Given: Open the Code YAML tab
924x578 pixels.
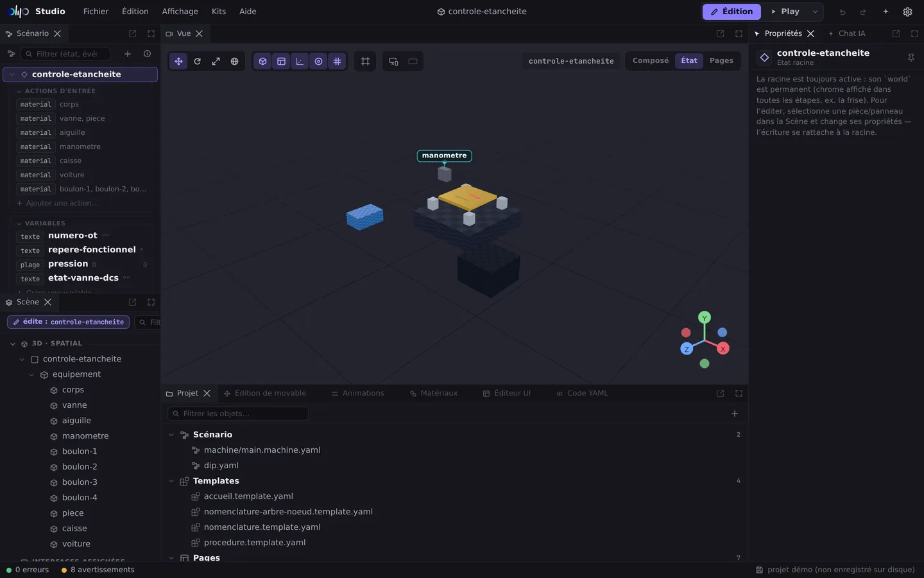Looking at the screenshot, I should point(581,393).
